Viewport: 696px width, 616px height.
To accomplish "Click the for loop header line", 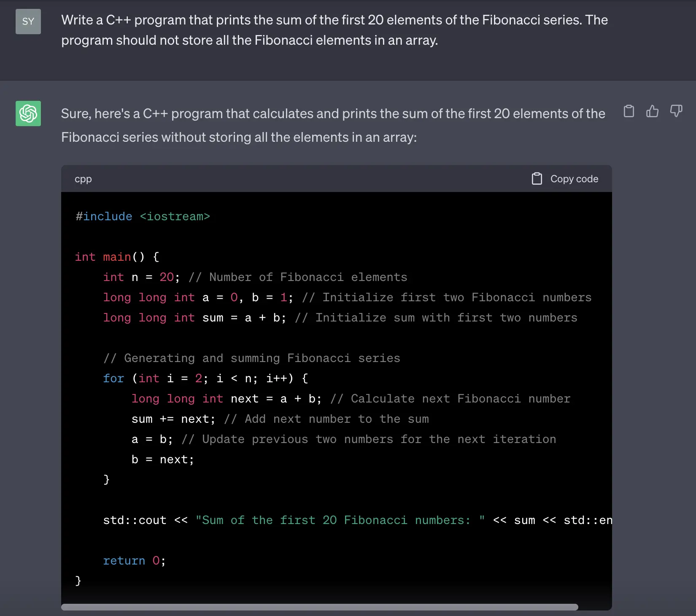I will tap(206, 378).
